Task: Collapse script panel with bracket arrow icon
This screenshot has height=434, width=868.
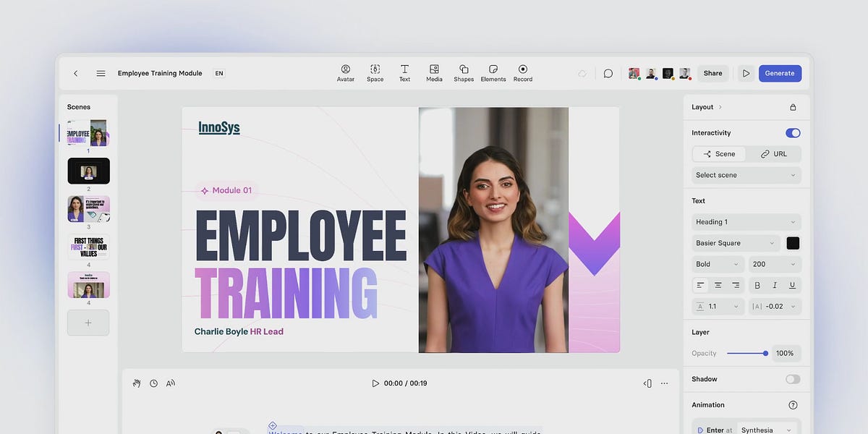Action: tap(647, 383)
